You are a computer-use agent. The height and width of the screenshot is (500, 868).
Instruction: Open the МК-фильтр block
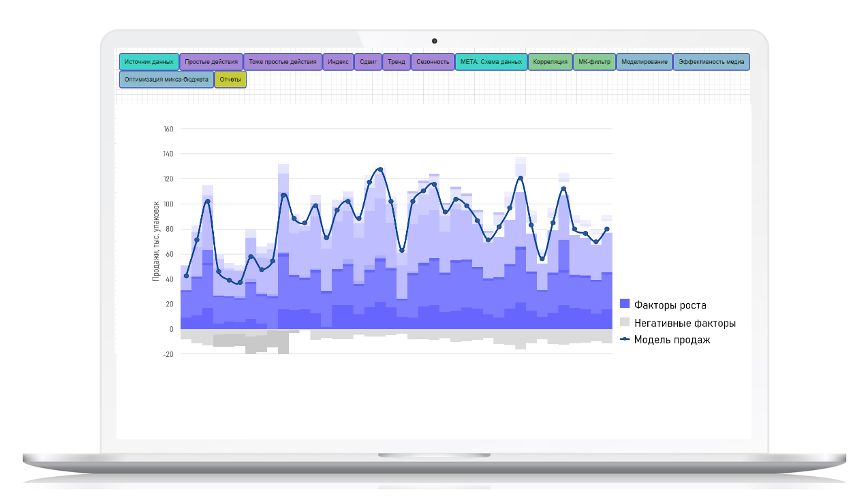[x=594, y=62]
